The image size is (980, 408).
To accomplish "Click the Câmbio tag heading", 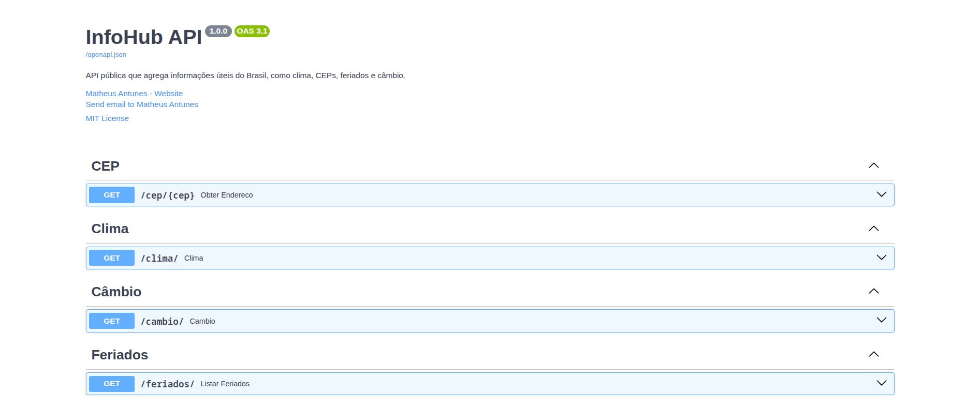I will (x=116, y=292).
